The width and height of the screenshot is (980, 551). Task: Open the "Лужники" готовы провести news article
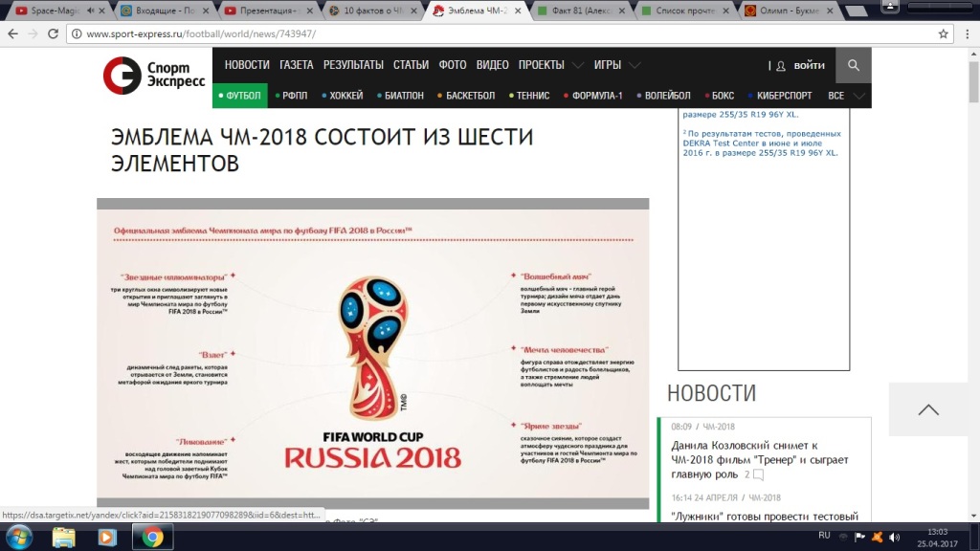coord(765,516)
